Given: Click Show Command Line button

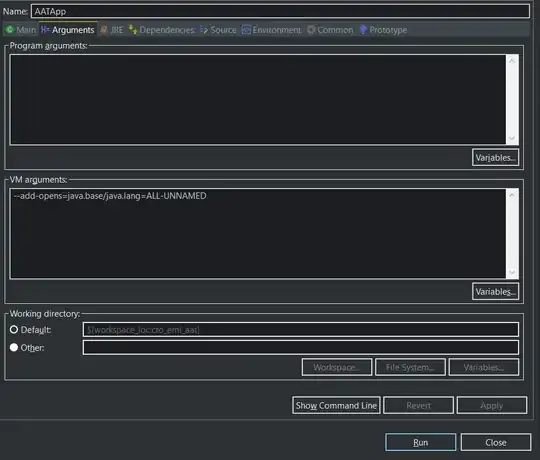Looking at the screenshot, I should point(336,405).
